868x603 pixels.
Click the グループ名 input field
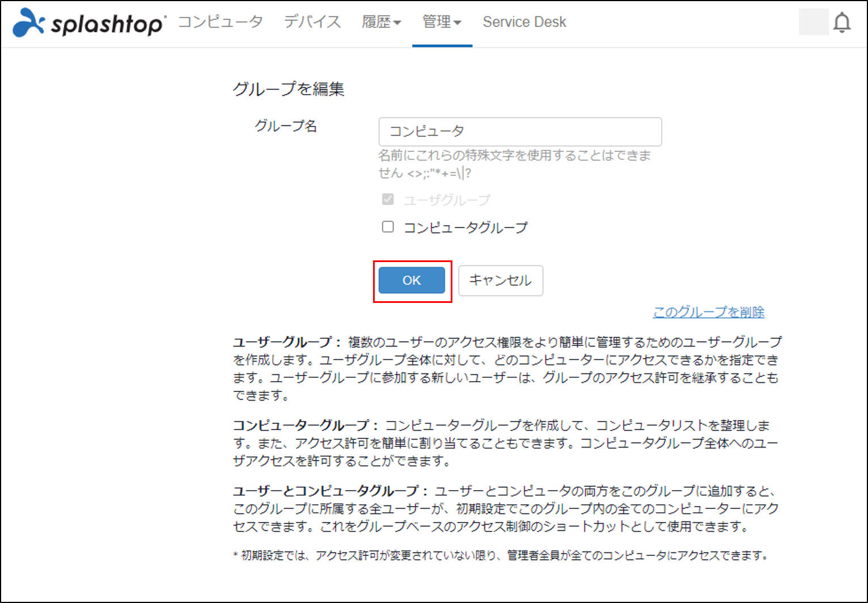click(520, 132)
